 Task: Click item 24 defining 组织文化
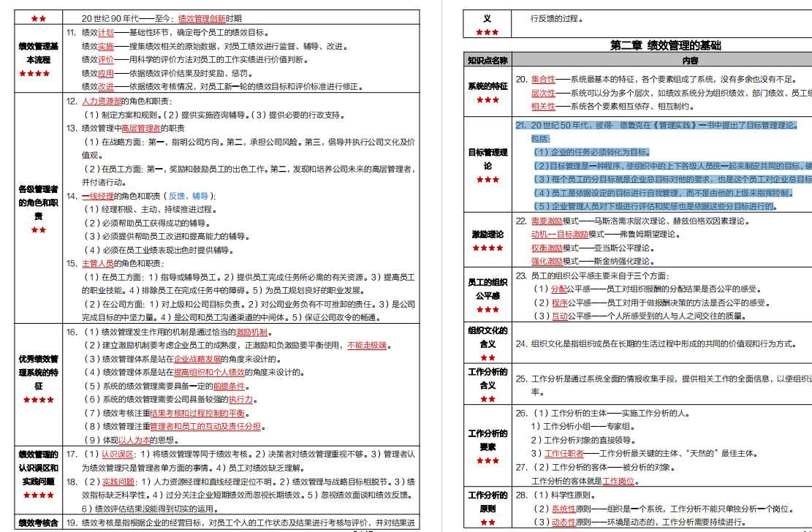click(x=656, y=344)
